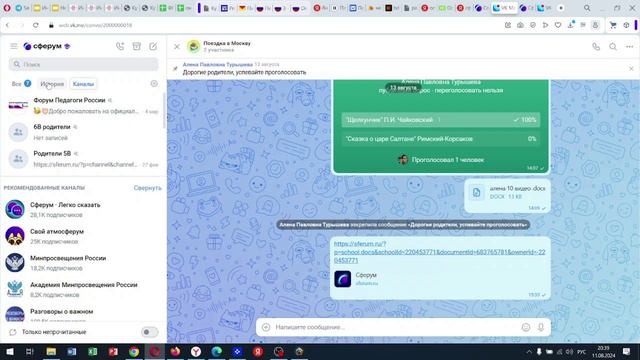
Task: Open the folders settings circle icon
Action: (154, 83)
